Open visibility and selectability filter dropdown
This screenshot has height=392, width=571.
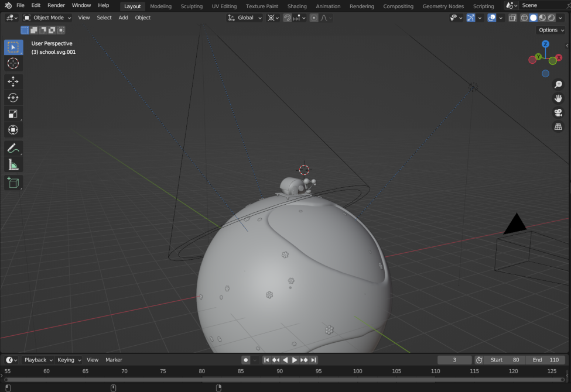tap(456, 18)
